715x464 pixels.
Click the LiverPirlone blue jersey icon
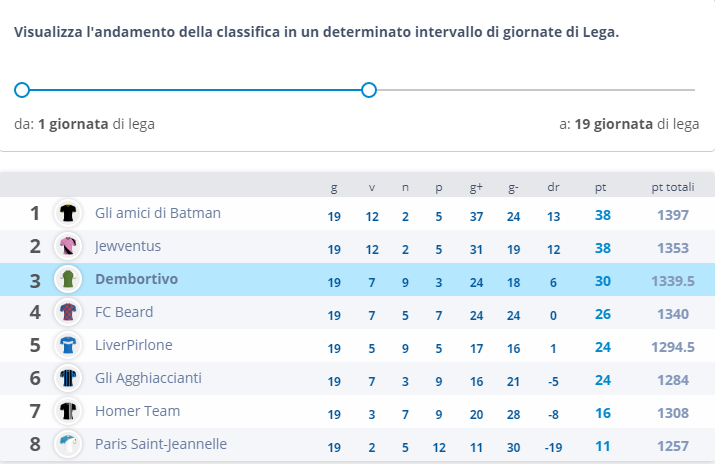pyautogui.click(x=68, y=346)
